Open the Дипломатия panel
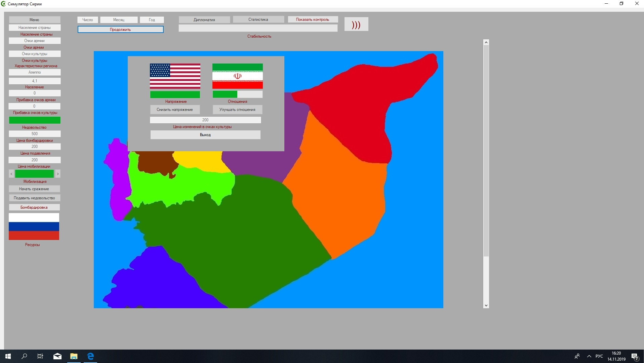Screen dimensions: 644x363 click(204, 20)
